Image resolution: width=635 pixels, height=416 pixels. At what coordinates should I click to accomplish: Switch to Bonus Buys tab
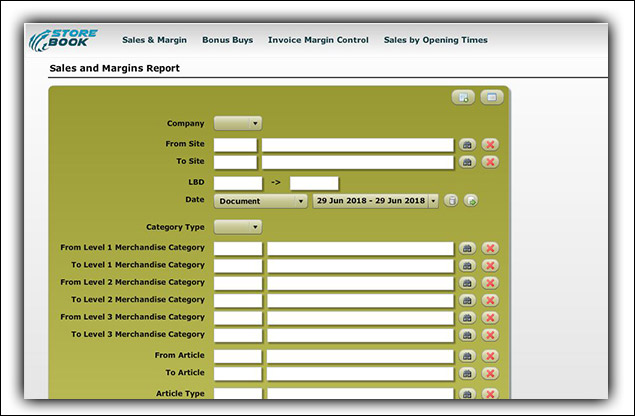pos(229,40)
